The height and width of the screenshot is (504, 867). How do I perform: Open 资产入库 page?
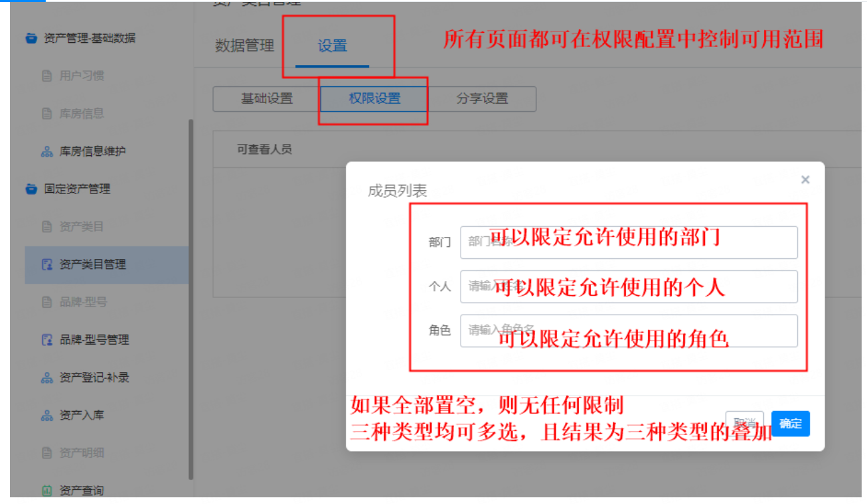[82, 416]
